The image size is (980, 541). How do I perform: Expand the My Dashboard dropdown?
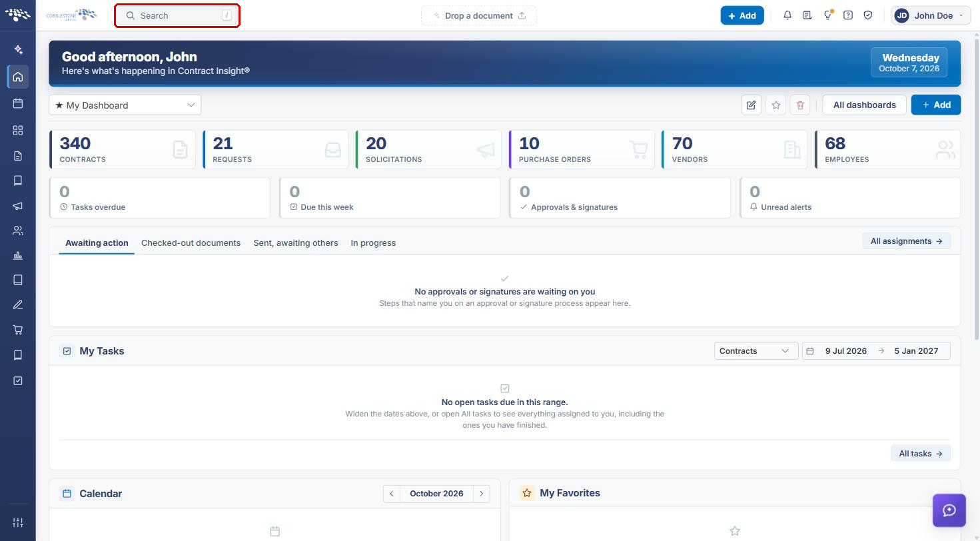(x=125, y=105)
